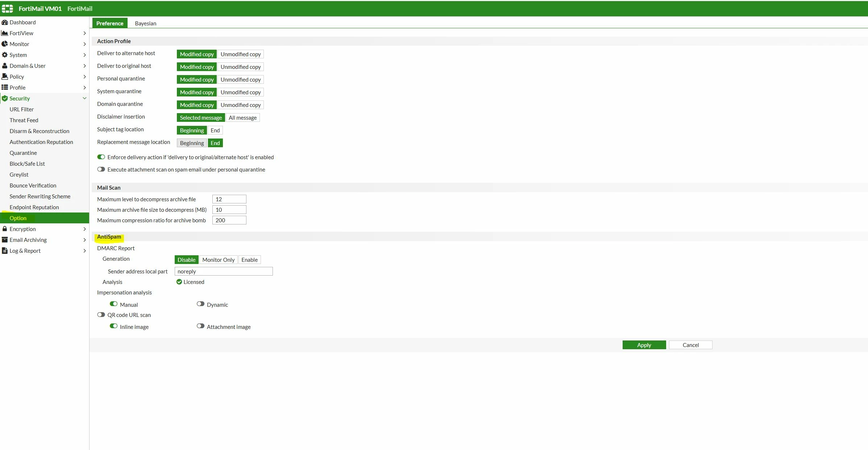Image resolution: width=868 pixels, height=450 pixels.
Task: Click the FortiMail logo icon
Action: tap(7, 8)
